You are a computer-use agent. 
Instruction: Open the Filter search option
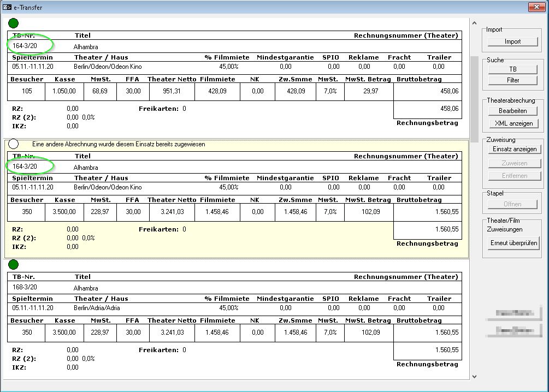click(x=512, y=80)
